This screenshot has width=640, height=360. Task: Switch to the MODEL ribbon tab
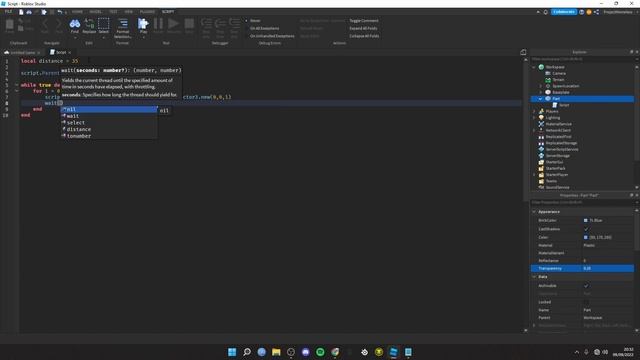pos(96,12)
